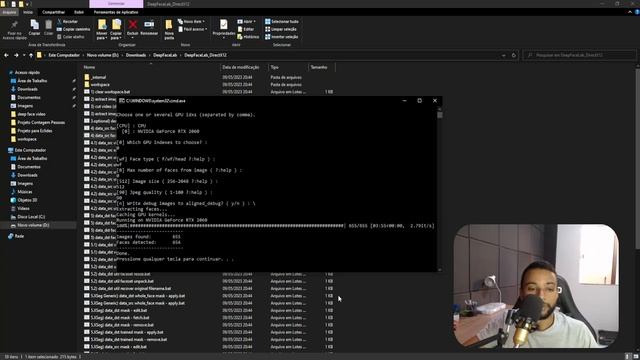The height and width of the screenshot is (360, 640).
Task: Open Ferramentas de Aplicativo tab
Action: [x=116, y=12]
